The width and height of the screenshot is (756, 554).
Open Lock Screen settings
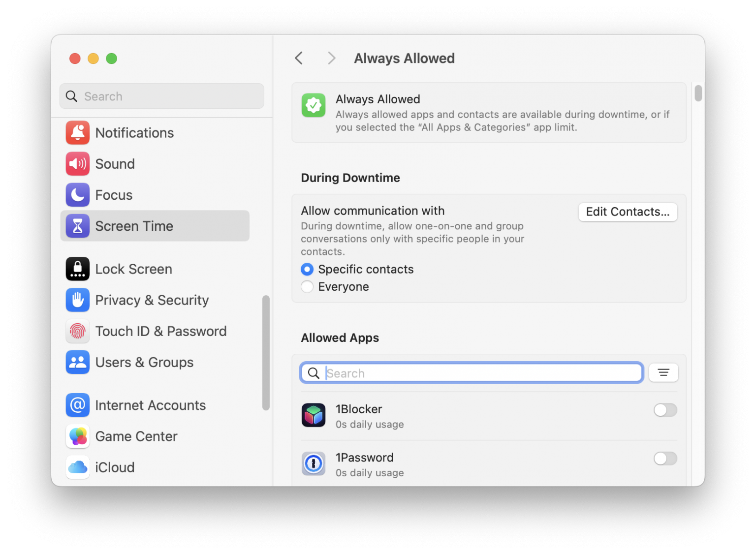[77, 269]
